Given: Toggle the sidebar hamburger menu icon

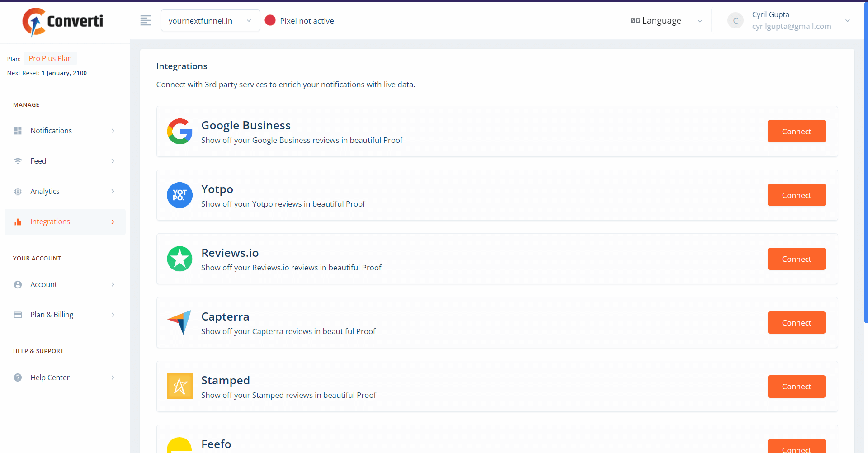Looking at the screenshot, I should coord(146,20).
